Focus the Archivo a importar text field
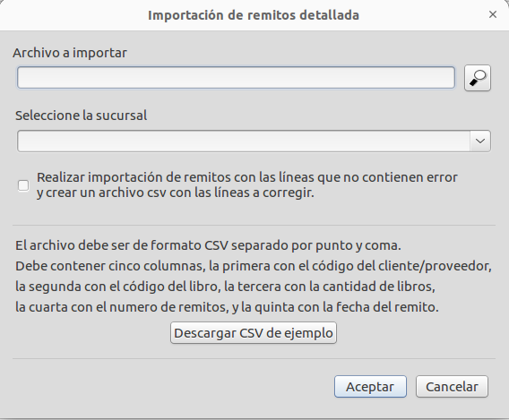Image resolution: width=509 pixels, height=420 pixels. (236, 78)
